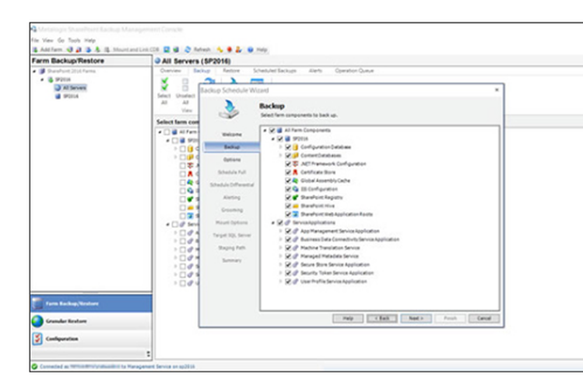This screenshot has width=583, height=392.
Task: Uncheck Configuration Database checkbox in the wizard
Action: tap(288, 147)
